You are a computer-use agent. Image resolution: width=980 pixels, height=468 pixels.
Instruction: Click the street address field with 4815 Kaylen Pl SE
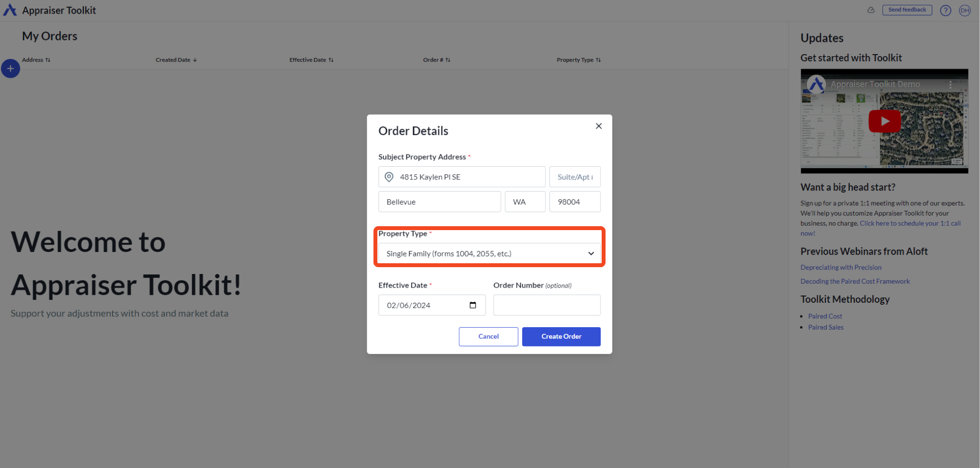pyautogui.click(x=462, y=177)
